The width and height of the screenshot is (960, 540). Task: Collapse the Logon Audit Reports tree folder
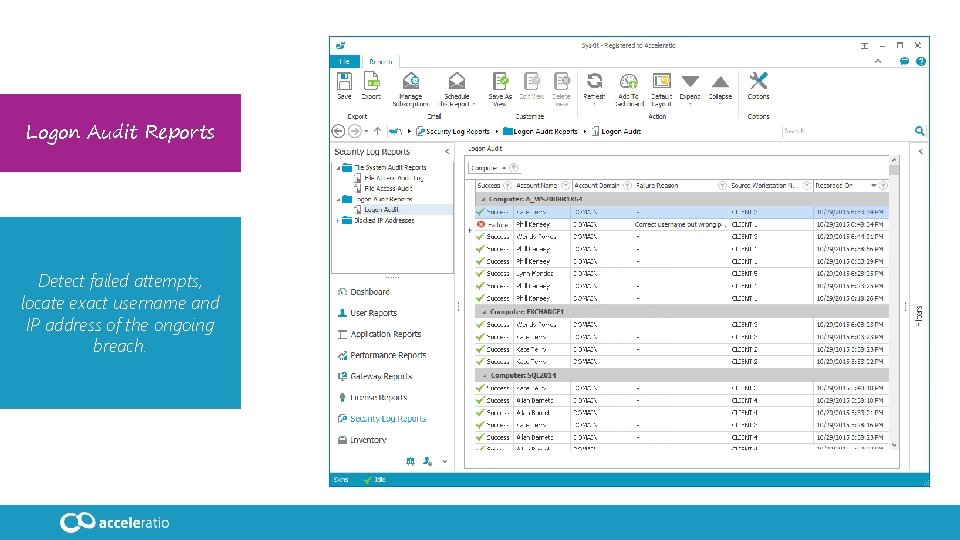coord(338,200)
